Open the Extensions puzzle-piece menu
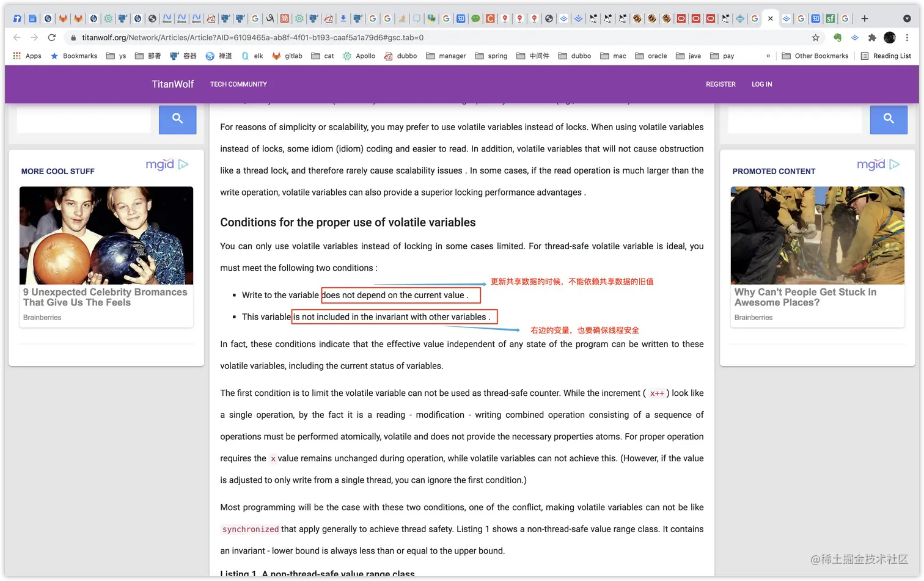The image size is (924, 581). click(872, 38)
